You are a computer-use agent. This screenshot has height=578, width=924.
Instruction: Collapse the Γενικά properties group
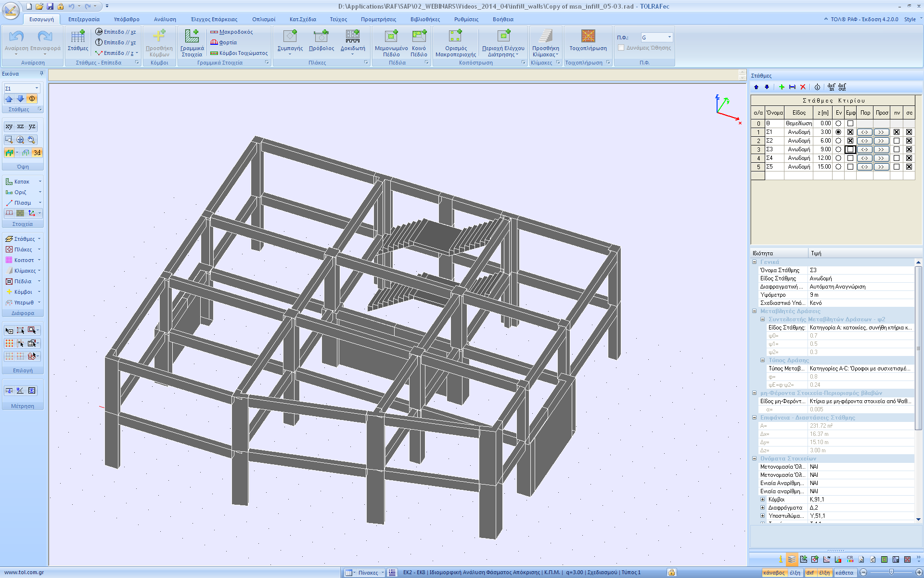pyautogui.click(x=755, y=262)
